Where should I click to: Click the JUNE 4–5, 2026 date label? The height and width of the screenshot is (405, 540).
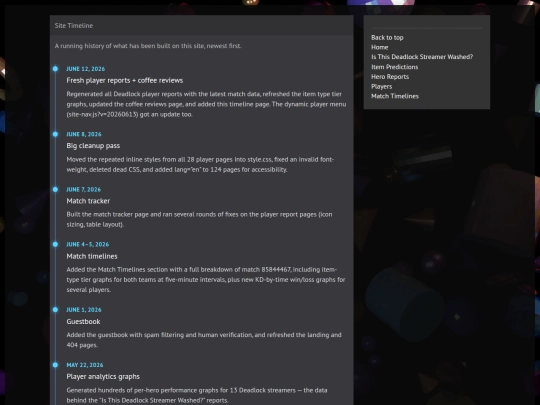(x=88, y=244)
